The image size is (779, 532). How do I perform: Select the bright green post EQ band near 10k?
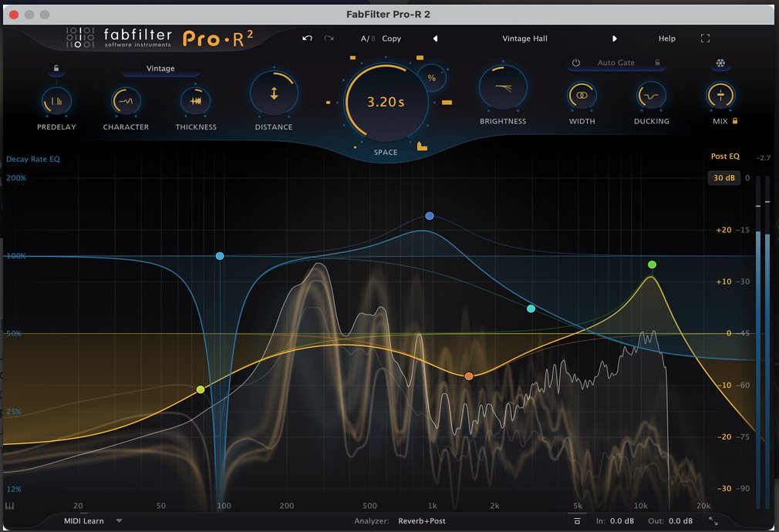pyautogui.click(x=653, y=264)
